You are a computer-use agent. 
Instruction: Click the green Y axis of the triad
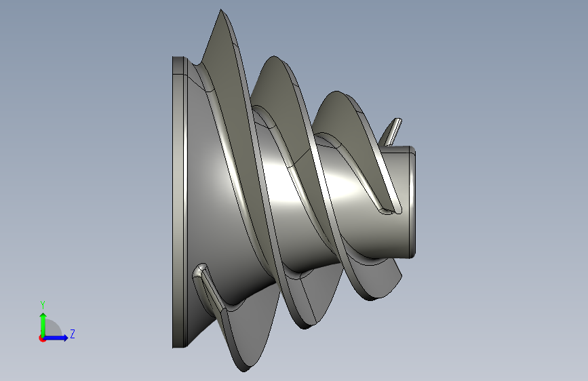point(43,324)
